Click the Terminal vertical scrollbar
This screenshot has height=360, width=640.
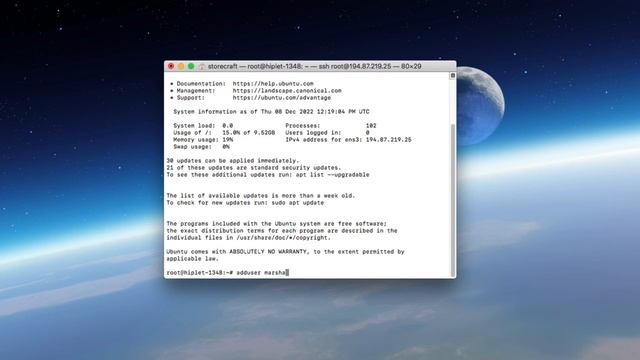(x=452, y=200)
